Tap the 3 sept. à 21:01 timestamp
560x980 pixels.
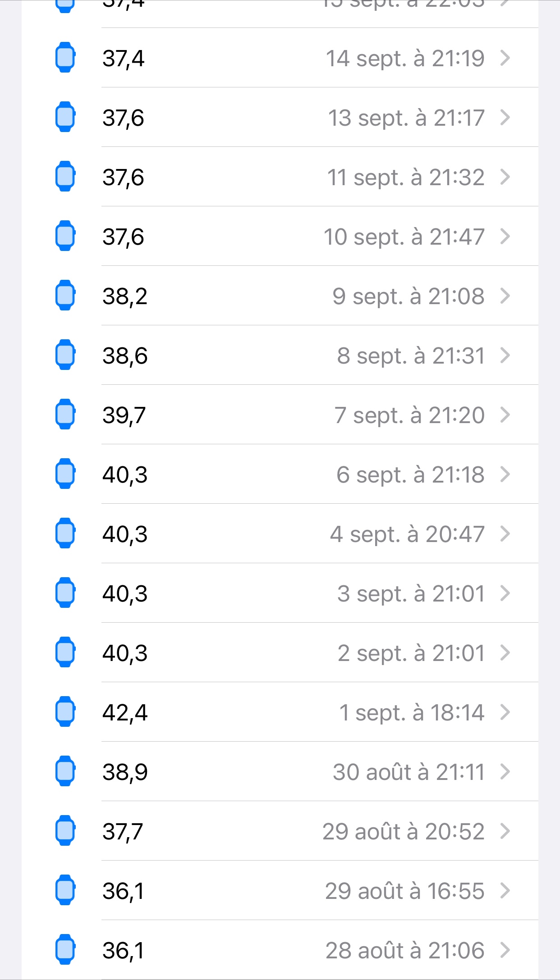click(411, 594)
